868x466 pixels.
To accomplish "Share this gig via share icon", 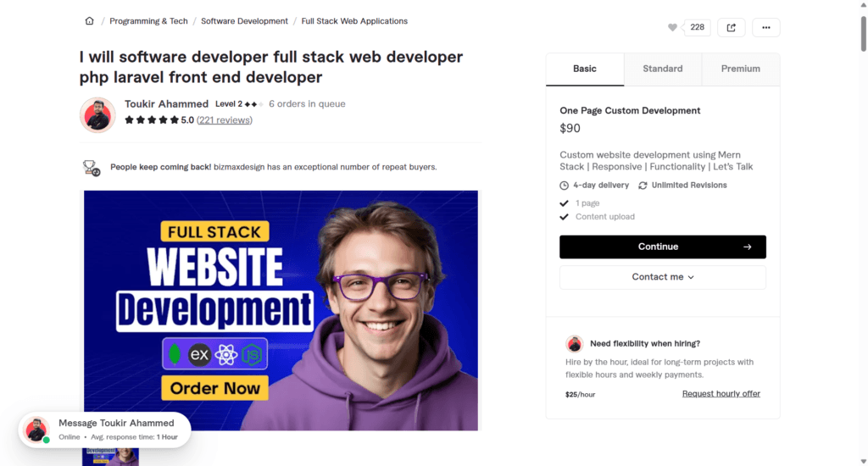I will (x=732, y=28).
